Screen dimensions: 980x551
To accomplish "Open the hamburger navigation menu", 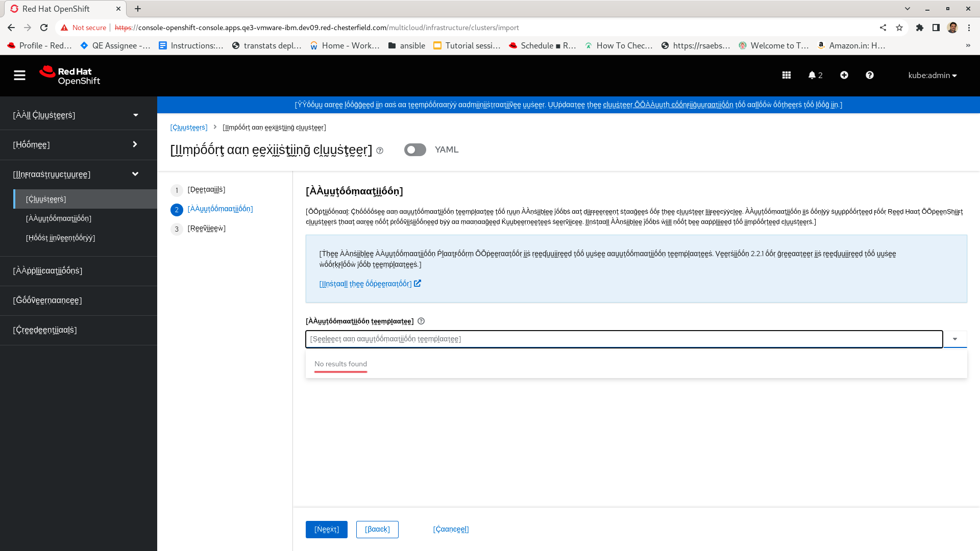I will point(19,76).
